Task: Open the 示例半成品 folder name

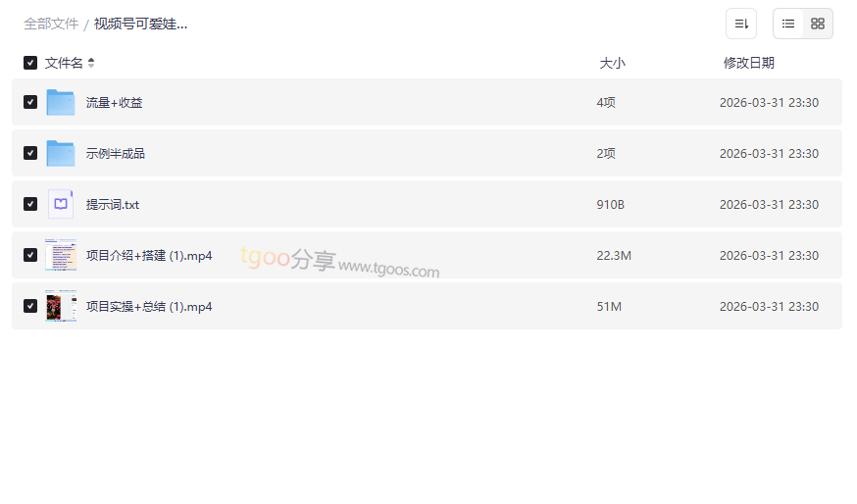Action: (x=116, y=153)
